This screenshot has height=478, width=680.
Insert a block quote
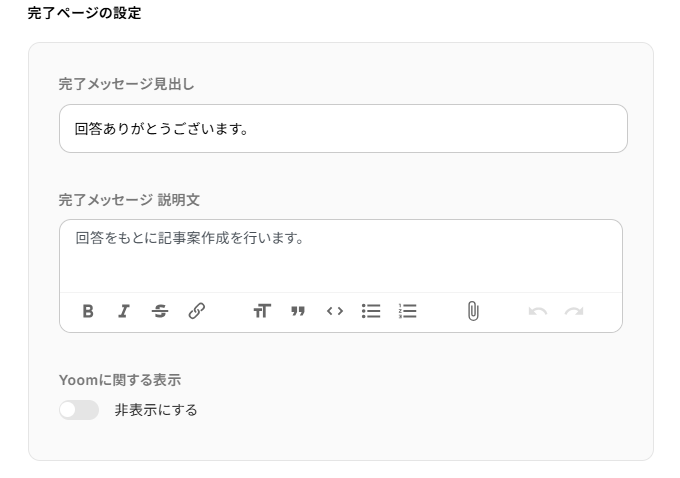point(298,311)
